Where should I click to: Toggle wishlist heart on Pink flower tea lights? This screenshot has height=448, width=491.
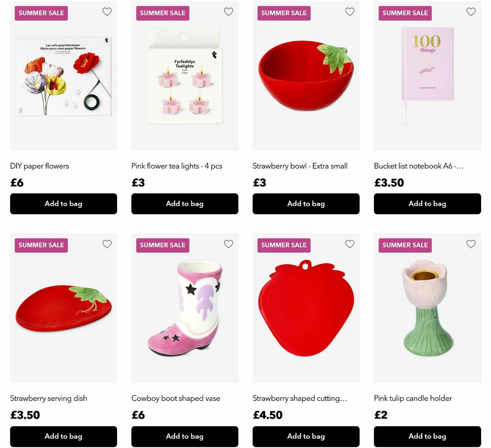coord(228,12)
